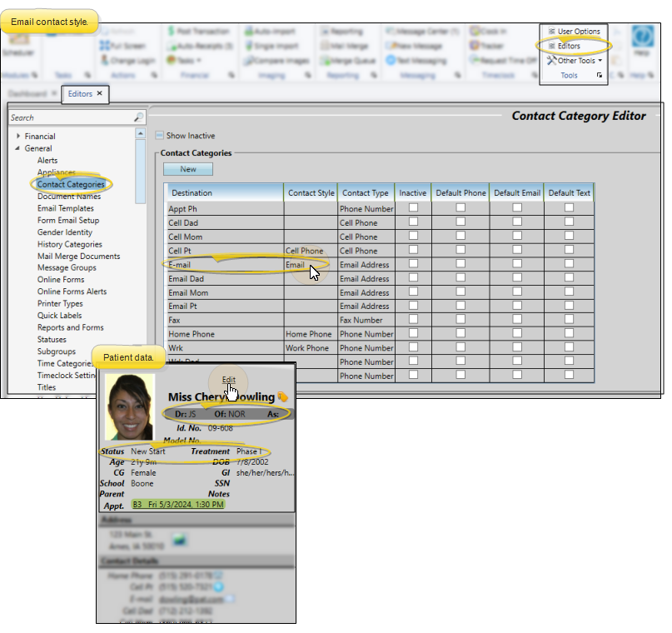Screen dimensions: 672x633
Task: Check Inactive for the Appt Ph row
Action: point(413,208)
